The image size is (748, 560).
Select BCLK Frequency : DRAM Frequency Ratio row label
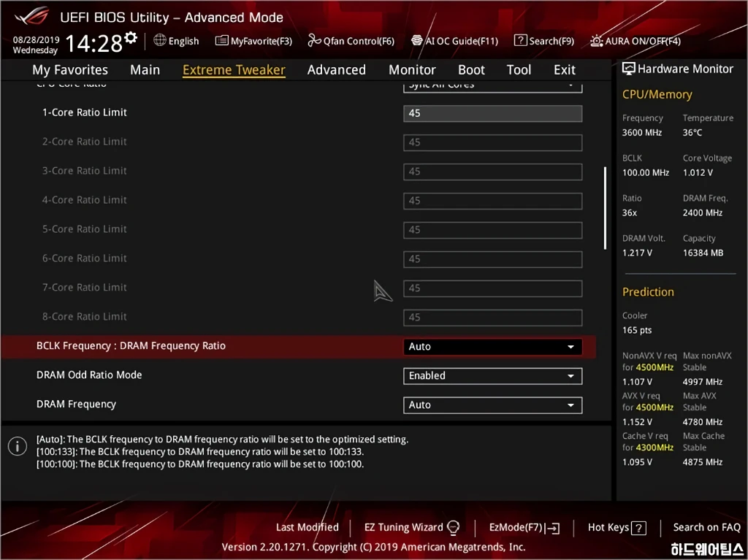tap(131, 346)
